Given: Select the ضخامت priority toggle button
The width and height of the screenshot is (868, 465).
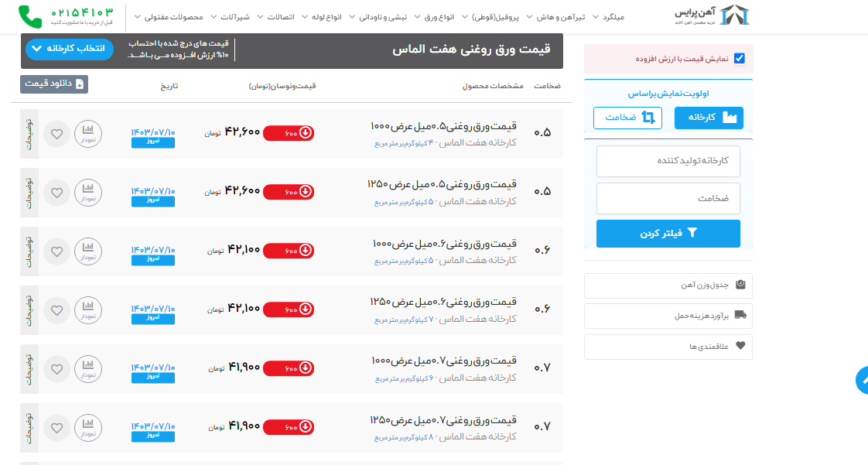Looking at the screenshot, I should point(627,118).
